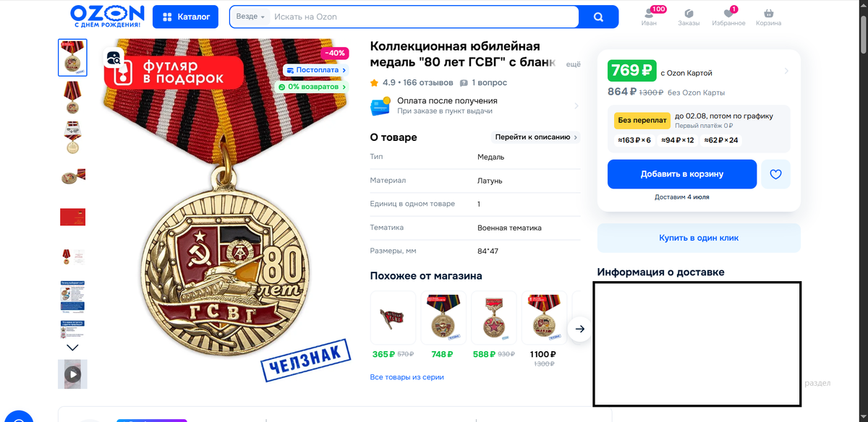Viewport: 868px width, 422px height.
Task: Expand the Ozon Card price details arrow
Action: click(786, 71)
